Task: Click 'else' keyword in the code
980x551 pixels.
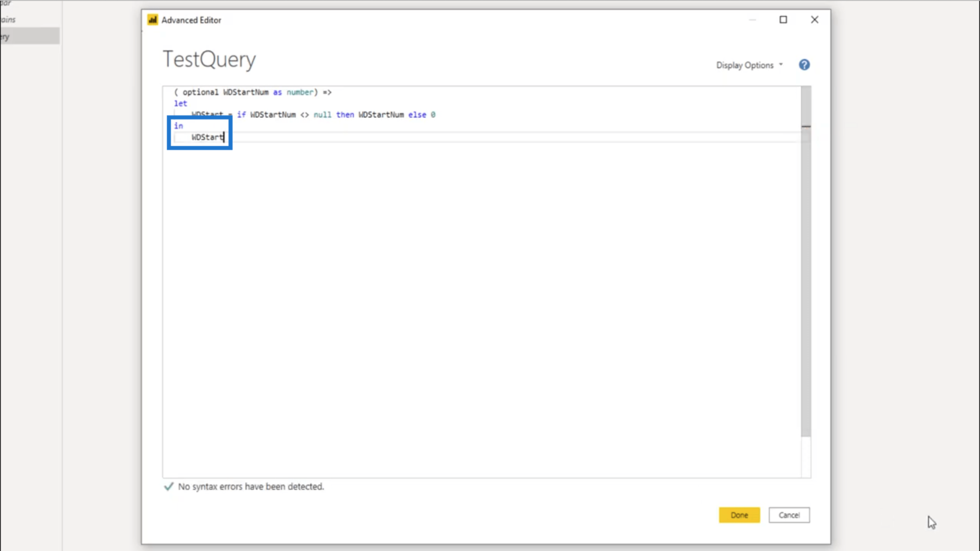Action: (417, 115)
